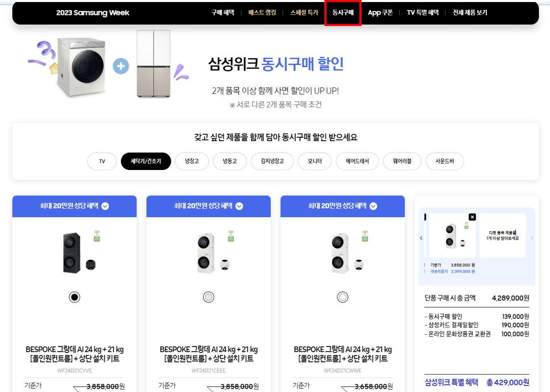The width and height of the screenshot is (550, 392).
Task: Click the 2023 Samsung Week title
Action: [x=93, y=13]
